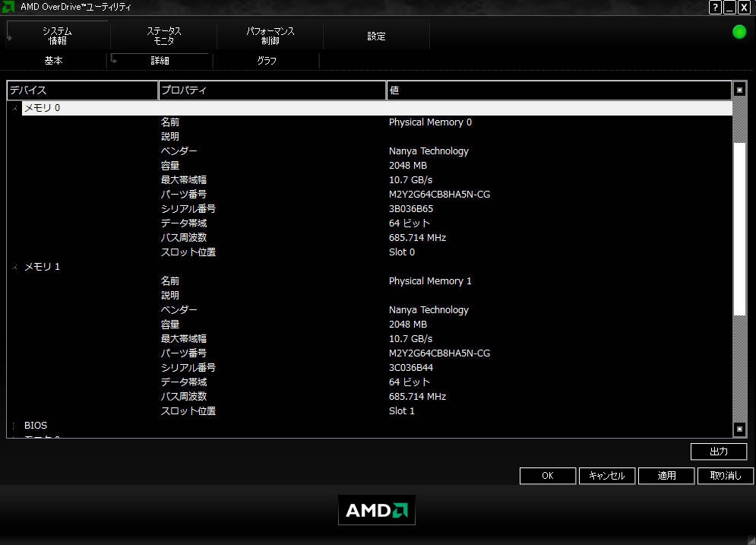Click the value Physical Memory 0
This screenshot has width=756, height=545.
pos(430,122)
